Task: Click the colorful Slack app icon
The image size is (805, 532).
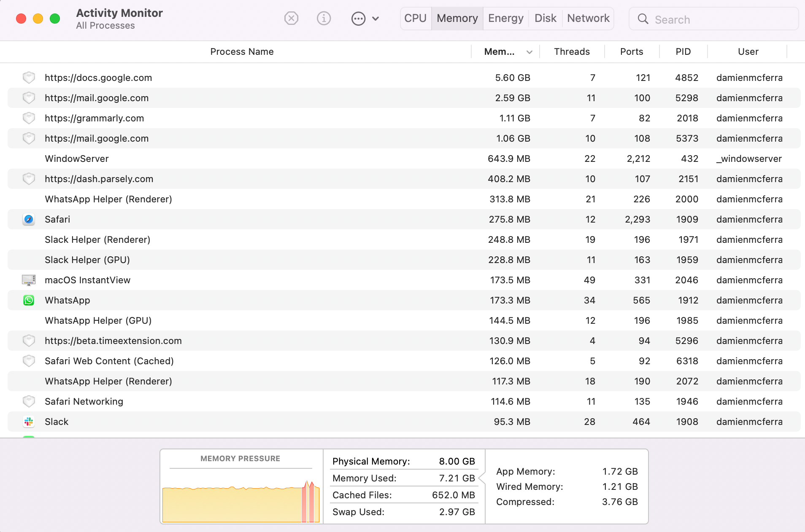Action: click(x=29, y=422)
